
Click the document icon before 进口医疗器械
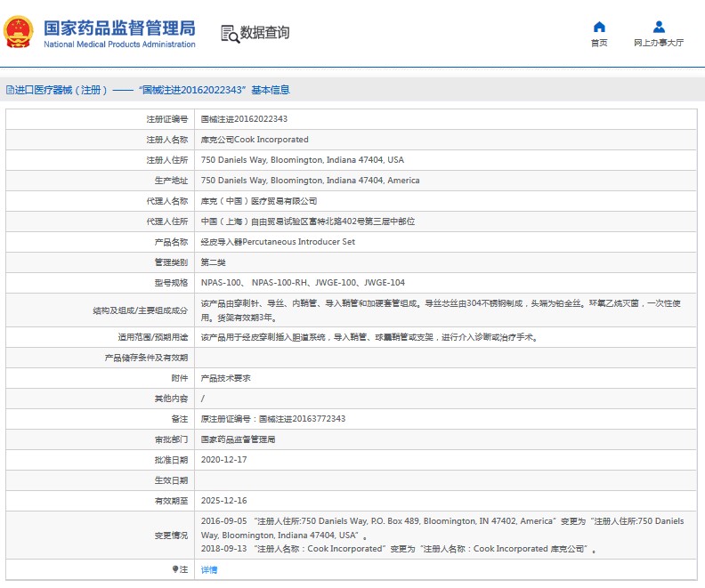click(x=10, y=90)
